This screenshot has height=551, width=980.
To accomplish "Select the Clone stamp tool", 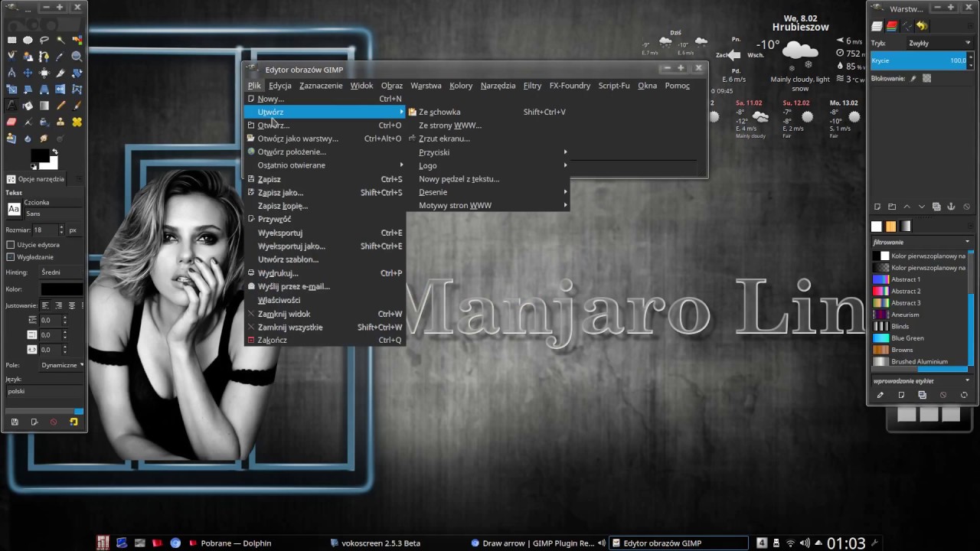I will (60, 122).
